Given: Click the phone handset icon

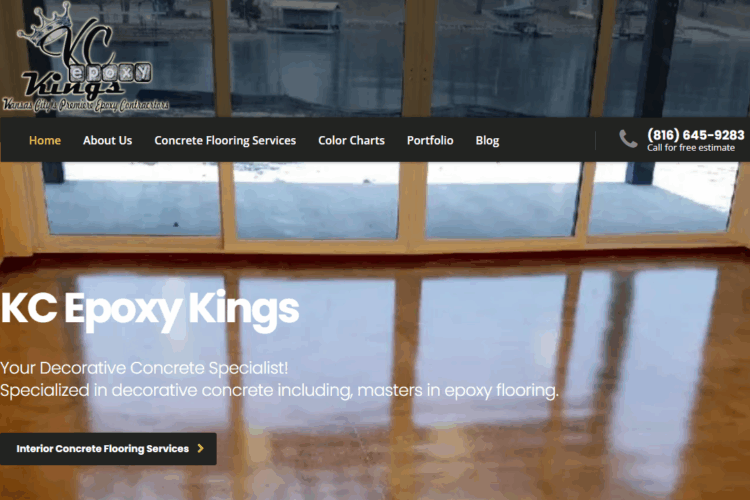Looking at the screenshot, I should pyautogui.click(x=628, y=139).
